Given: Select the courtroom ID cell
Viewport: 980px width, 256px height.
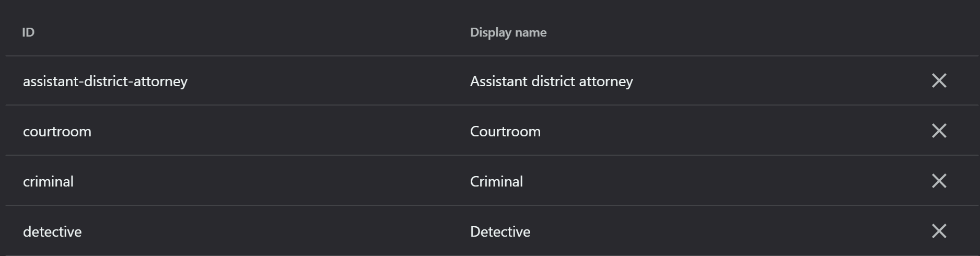Looking at the screenshot, I should pyautogui.click(x=57, y=131).
